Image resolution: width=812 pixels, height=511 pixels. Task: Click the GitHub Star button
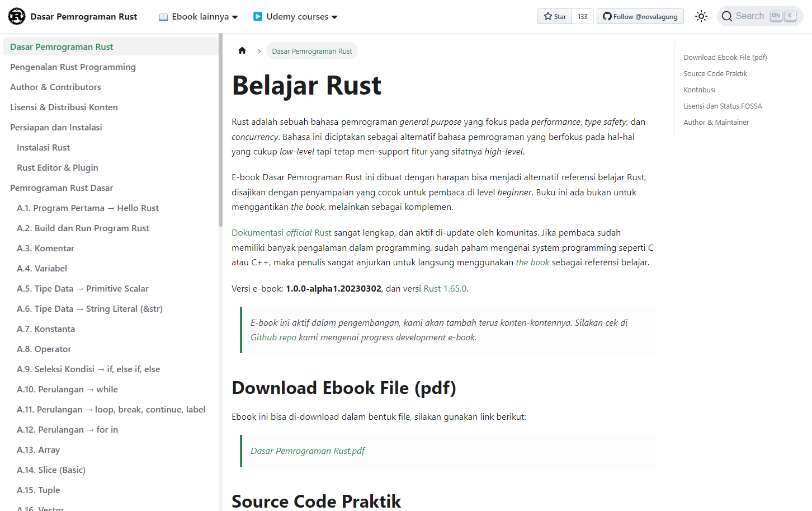point(555,17)
